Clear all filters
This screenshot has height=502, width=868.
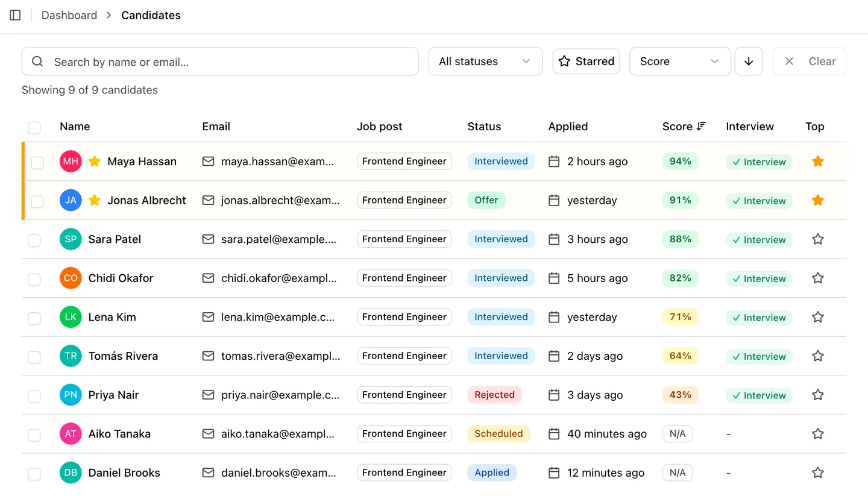pos(810,61)
